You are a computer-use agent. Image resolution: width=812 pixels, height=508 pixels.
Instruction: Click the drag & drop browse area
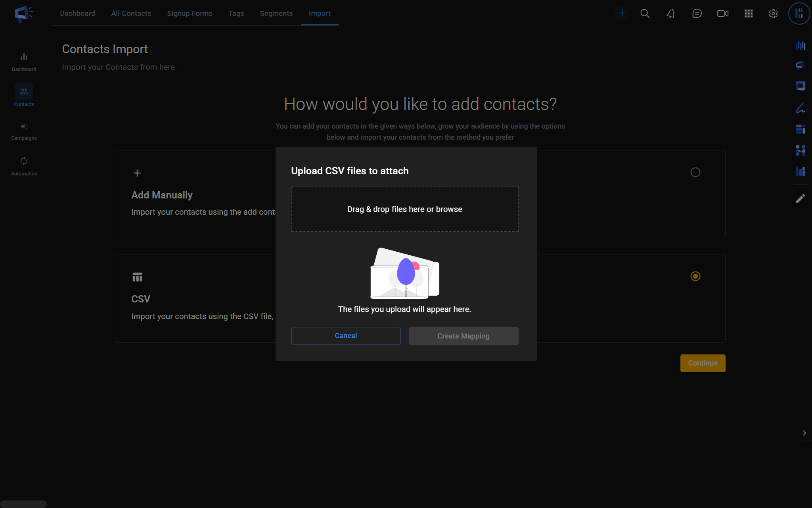coord(404,209)
